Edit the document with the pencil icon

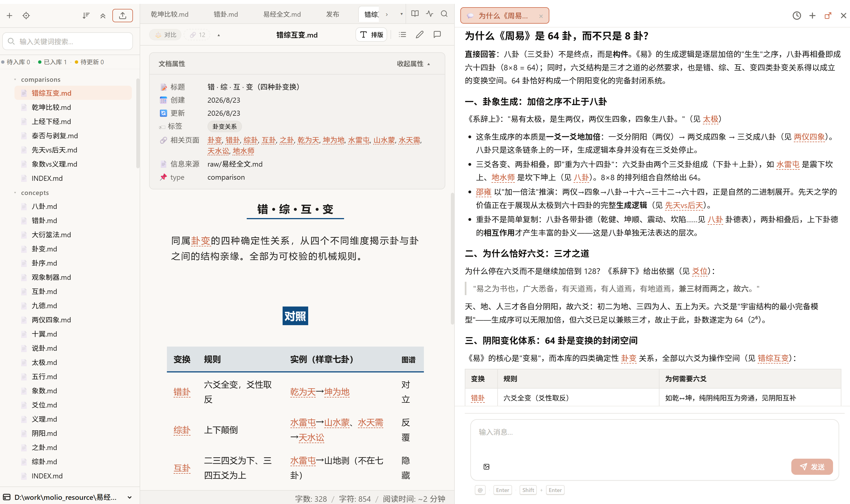420,35
